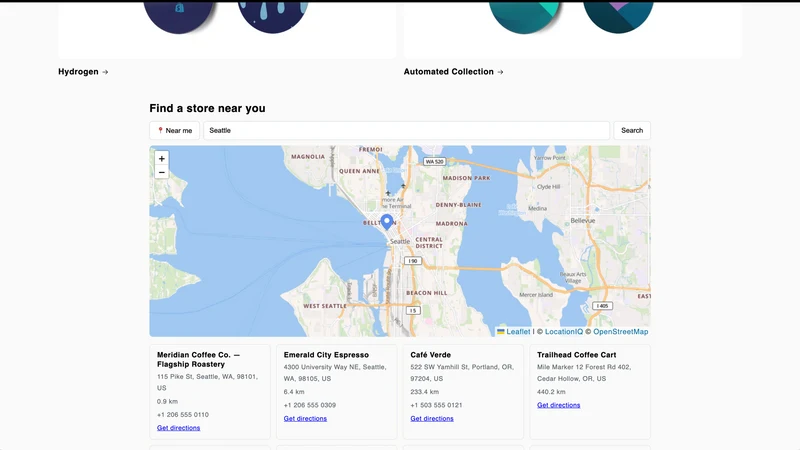This screenshot has width=800, height=450.
Task: Click the I 90 highway shield on map
Action: coord(413,261)
